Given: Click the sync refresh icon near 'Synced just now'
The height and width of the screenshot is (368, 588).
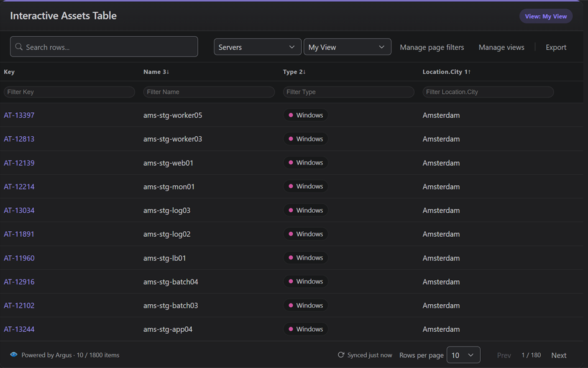Looking at the screenshot, I should 341,355.
